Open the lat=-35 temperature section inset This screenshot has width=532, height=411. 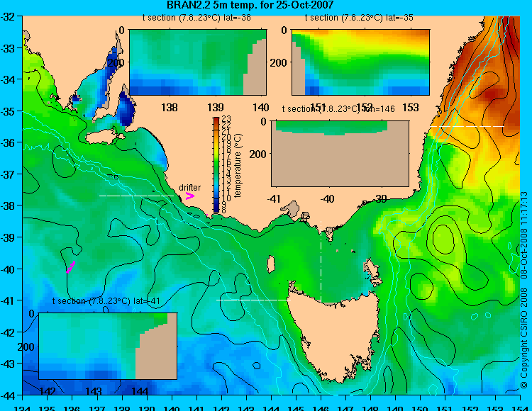(360, 62)
